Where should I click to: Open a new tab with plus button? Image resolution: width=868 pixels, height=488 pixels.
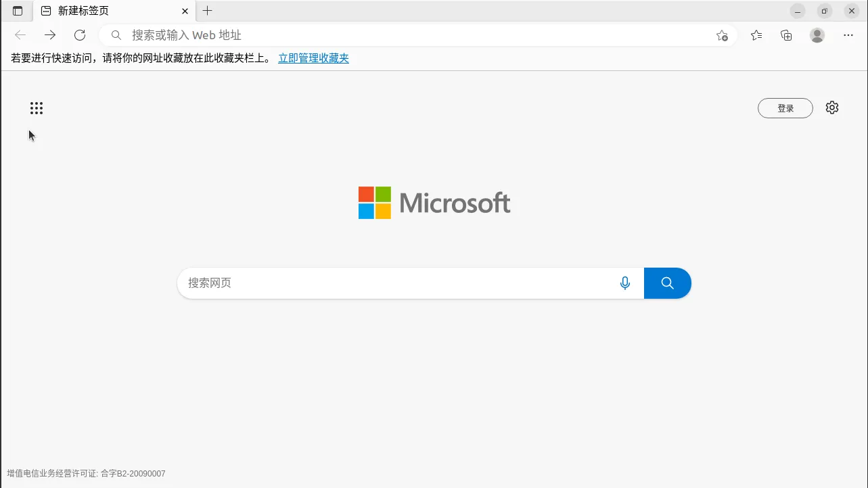[208, 11]
